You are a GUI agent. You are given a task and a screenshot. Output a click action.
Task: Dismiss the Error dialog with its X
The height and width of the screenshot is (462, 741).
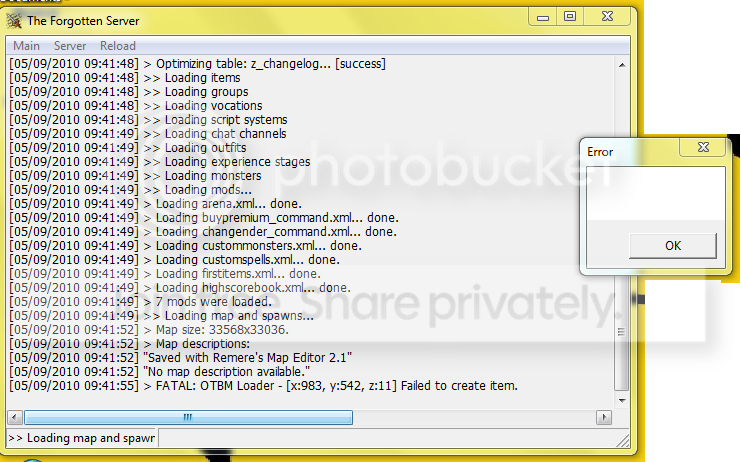[x=703, y=147]
